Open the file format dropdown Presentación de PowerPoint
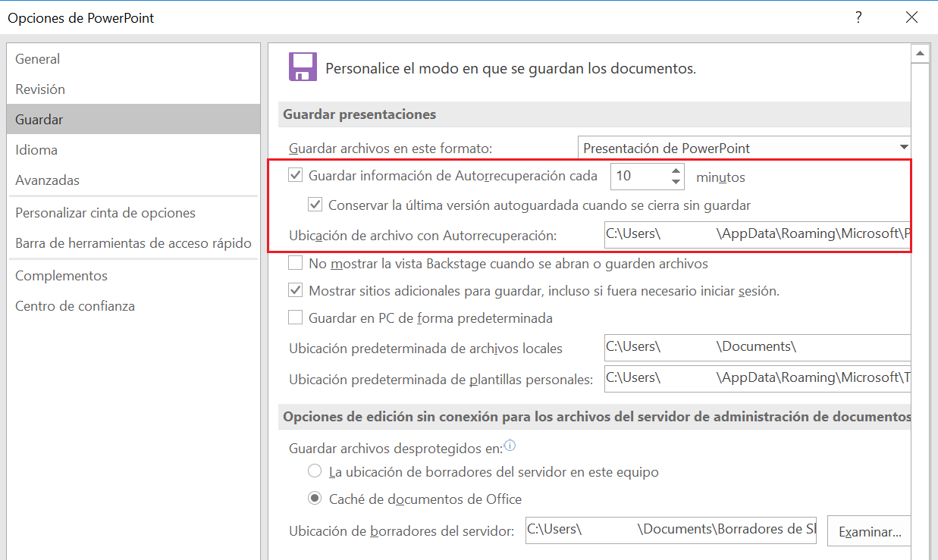 (744, 148)
